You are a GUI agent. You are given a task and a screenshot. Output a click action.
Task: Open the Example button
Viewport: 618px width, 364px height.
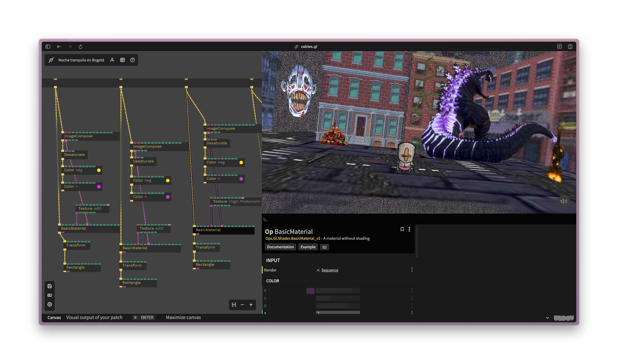coord(308,247)
